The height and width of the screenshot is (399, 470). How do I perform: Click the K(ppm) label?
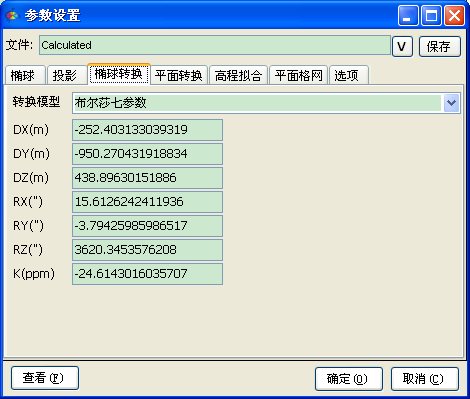click(34, 274)
